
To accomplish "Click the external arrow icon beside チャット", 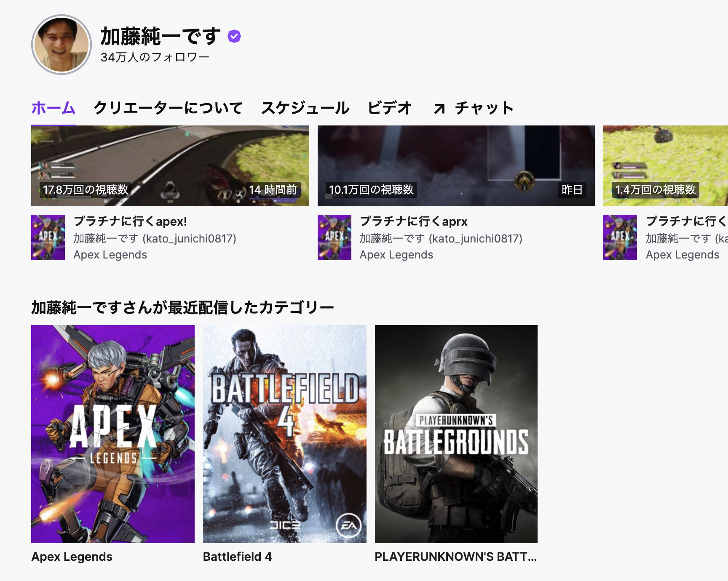I will click(x=439, y=109).
